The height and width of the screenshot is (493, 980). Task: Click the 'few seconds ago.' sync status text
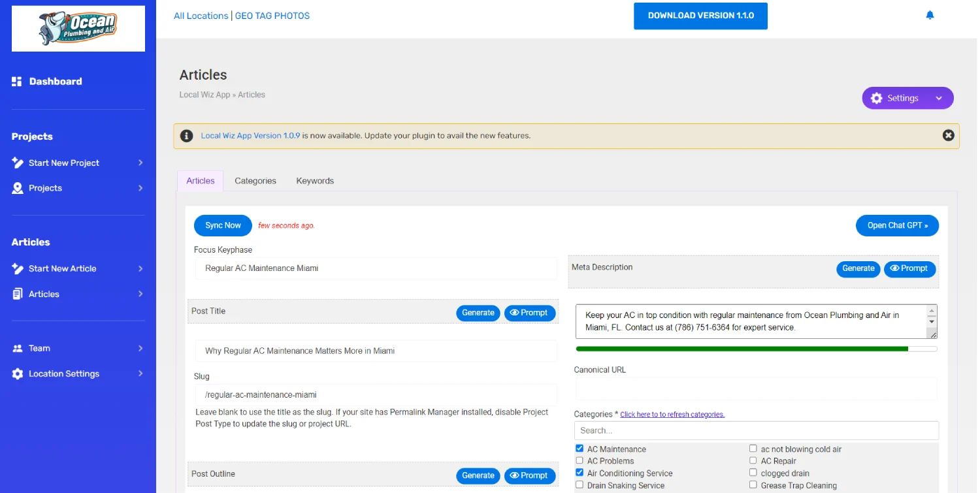(286, 225)
